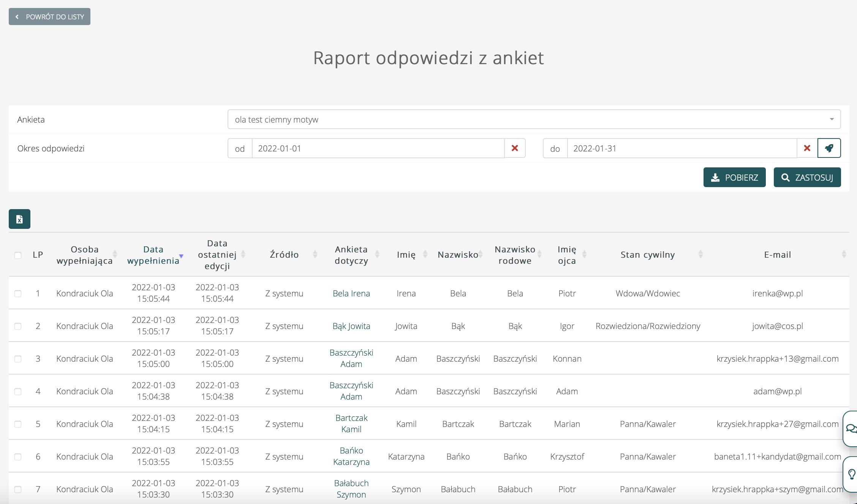Open the chat bubbles side widget
Viewport: 857px width, 504px height.
coord(851,428)
